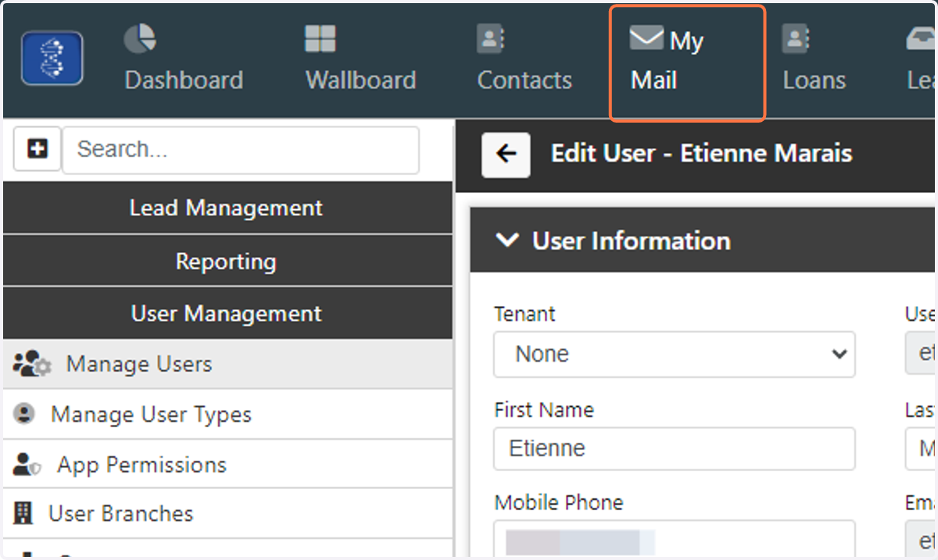Open the Dashboard pie chart icon

click(140, 38)
